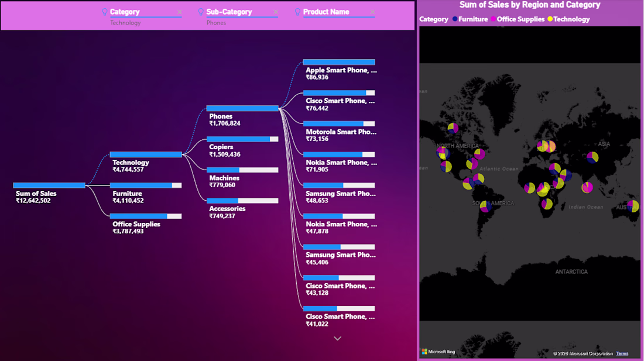Click the ANTARCTICA map label
Viewport: 644px width, 361px height.
click(x=571, y=271)
